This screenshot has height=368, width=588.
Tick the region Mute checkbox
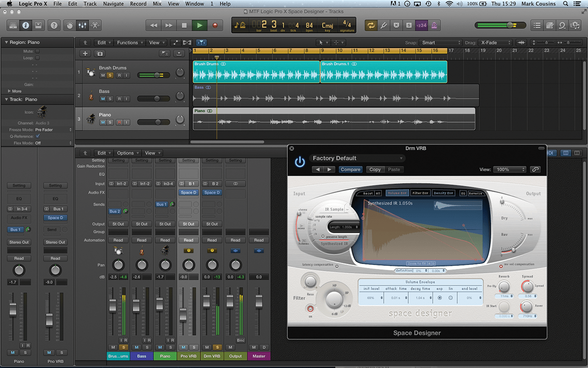(x=37, y=51)
